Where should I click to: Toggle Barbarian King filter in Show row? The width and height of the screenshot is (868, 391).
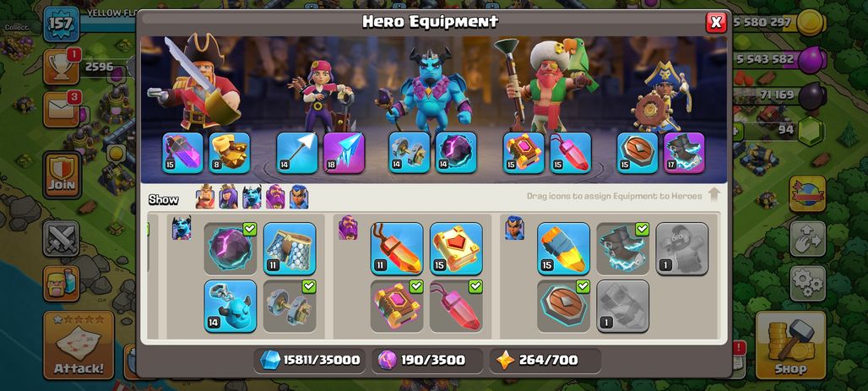coord(205,197)
